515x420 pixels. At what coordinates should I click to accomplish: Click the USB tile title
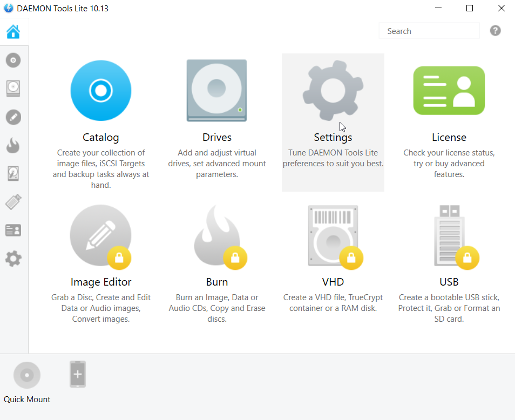point(449,282)
